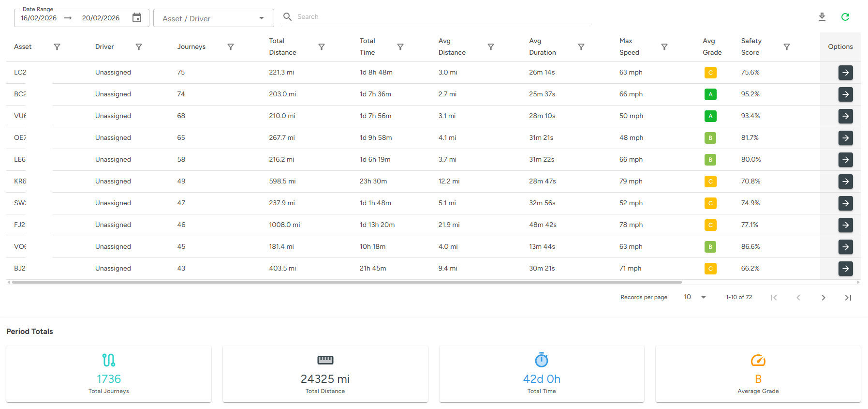Screen dimensions: 868x409
Task: Filter the Asset column
Action: tap(57, 47)
